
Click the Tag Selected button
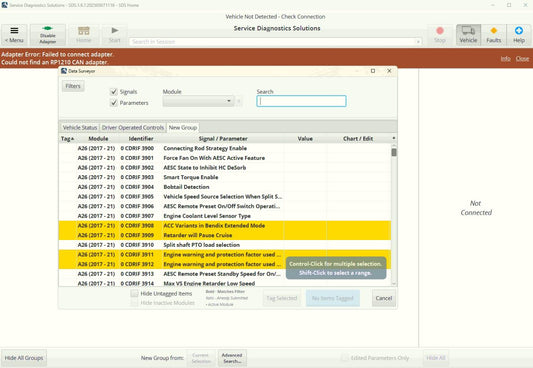[281, 298]
